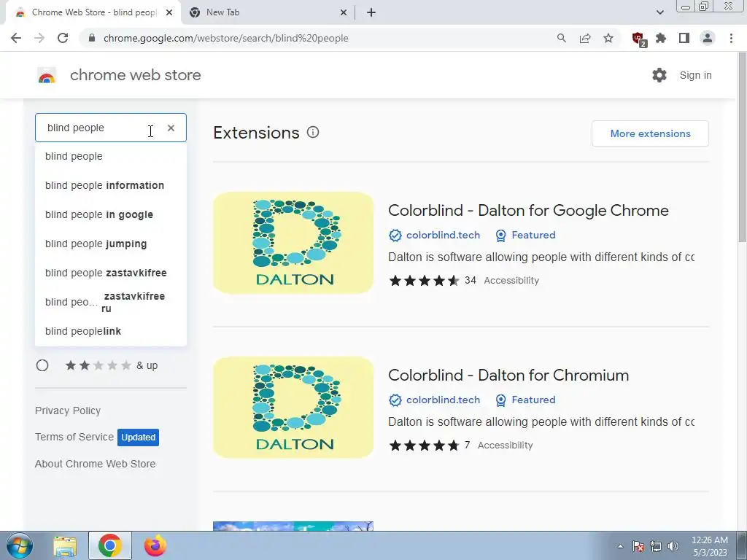Image resolution: width=747 pixels, height=560 pixels.
Task: Click the chrome web store heading text
Action: (135, 75)
